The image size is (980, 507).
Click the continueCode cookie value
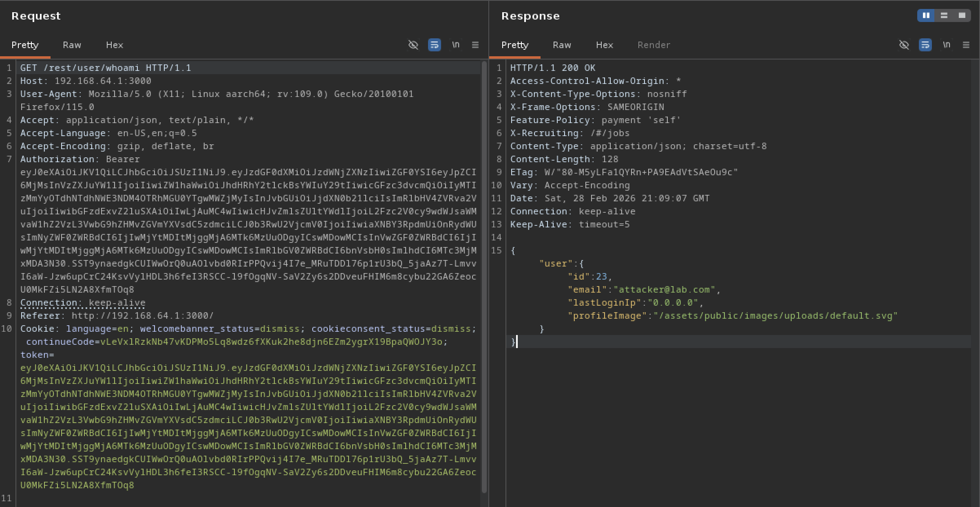[x=271, y=342]
